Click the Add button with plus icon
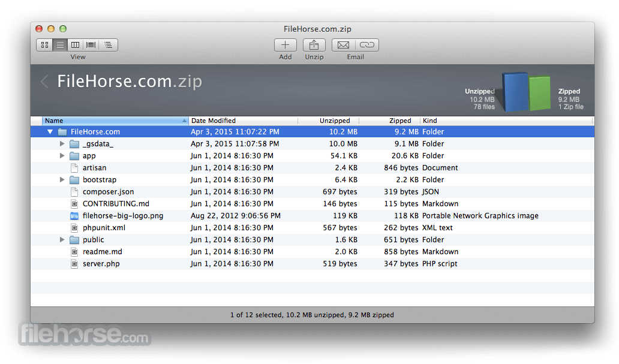The image size is (619, 364). (x=285, y=45)
